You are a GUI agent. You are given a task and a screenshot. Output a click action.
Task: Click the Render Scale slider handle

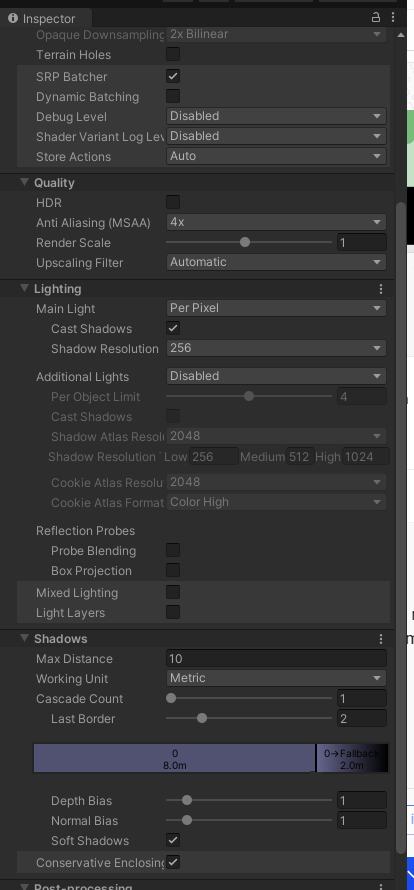tap(245, 242)
